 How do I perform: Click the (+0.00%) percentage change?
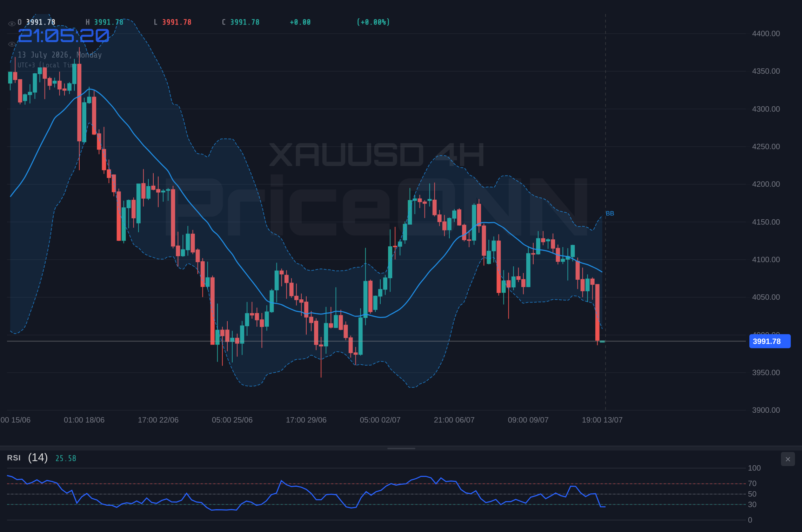coord(373,22)
